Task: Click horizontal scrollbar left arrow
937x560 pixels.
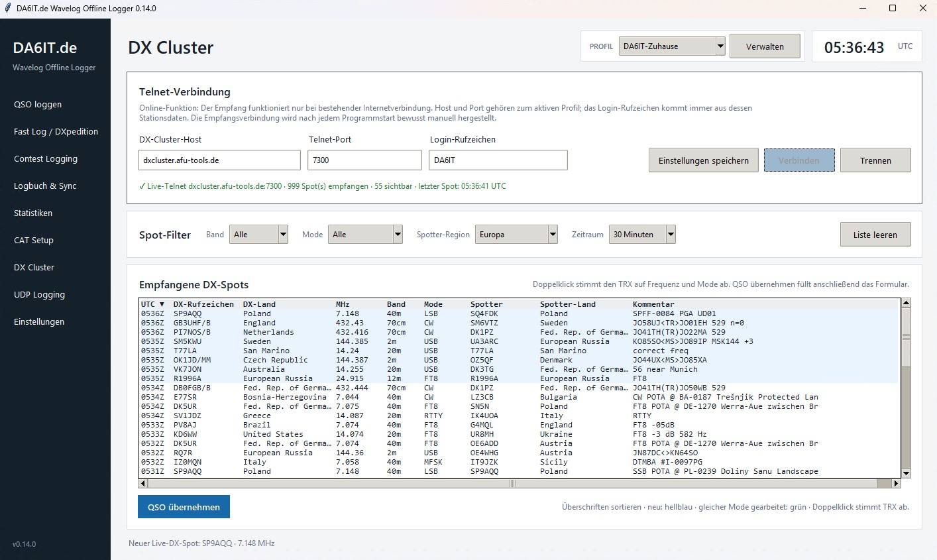Action: point(143,483)
